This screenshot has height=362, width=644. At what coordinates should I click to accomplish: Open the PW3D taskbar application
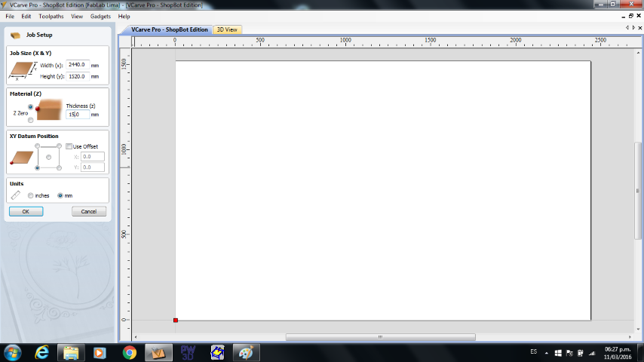[x=188, y=353]
